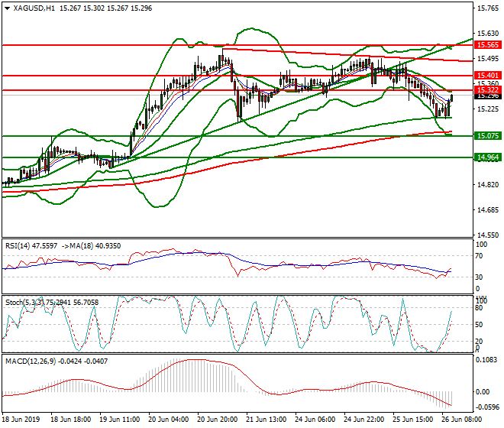The width and height of the screenshot is (504, 428).
Task: Click the 24 Jun 22:00 time label
Action: click(x=363, y=420)
